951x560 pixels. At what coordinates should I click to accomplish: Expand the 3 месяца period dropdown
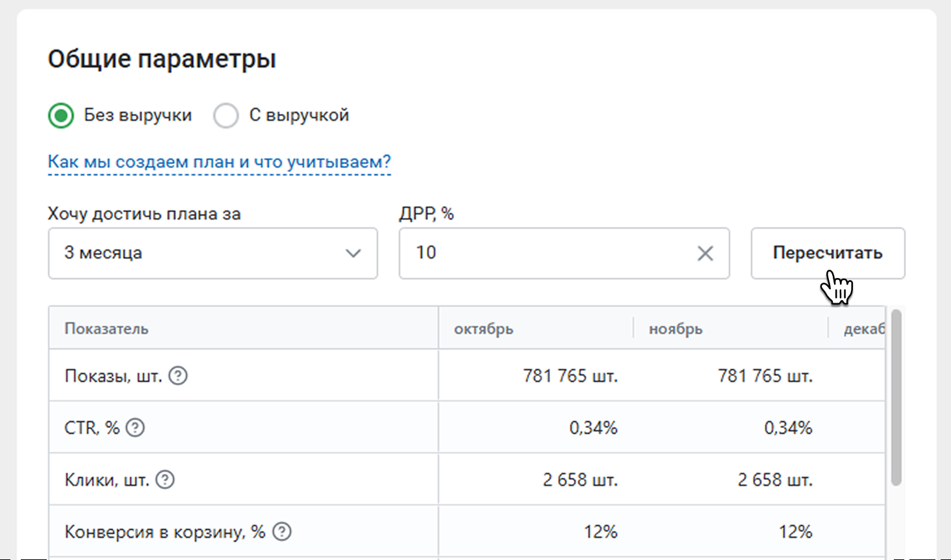pos(212,253)
